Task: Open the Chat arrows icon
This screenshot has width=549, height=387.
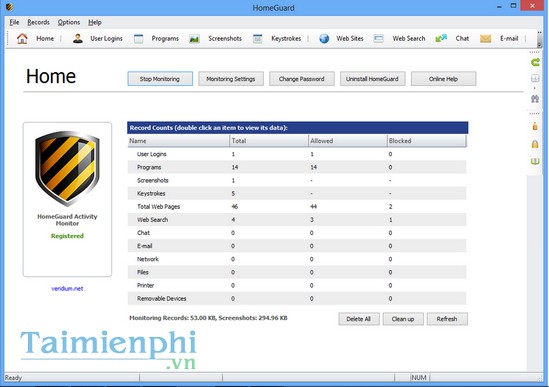Action: 441,38
